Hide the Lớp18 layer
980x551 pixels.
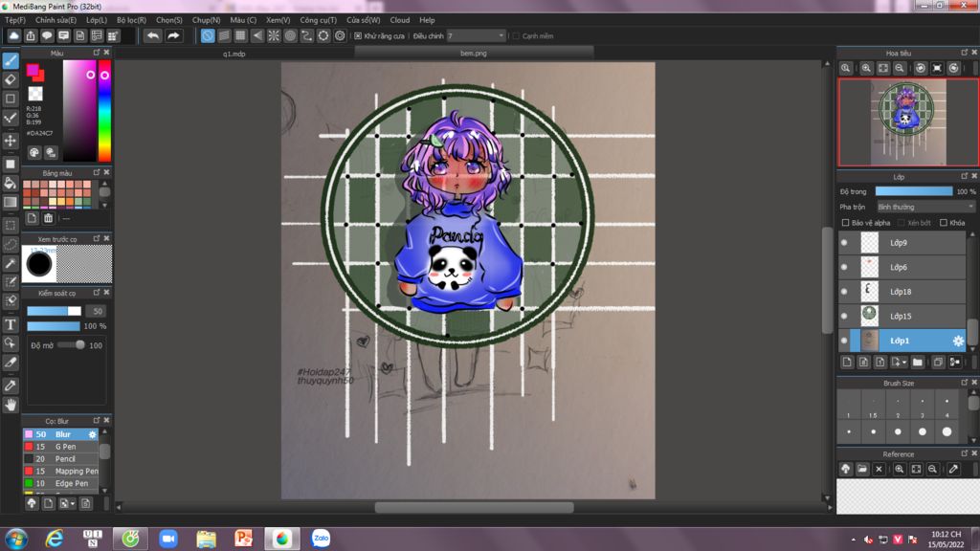pos(844,291)
